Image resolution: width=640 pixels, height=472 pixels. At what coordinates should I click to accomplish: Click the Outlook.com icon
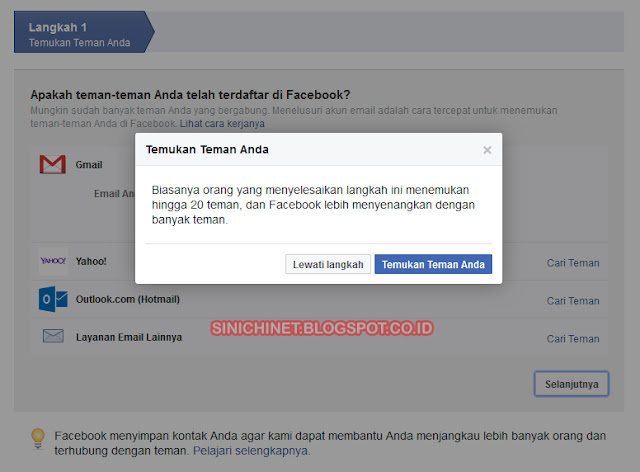click(53, 299)
